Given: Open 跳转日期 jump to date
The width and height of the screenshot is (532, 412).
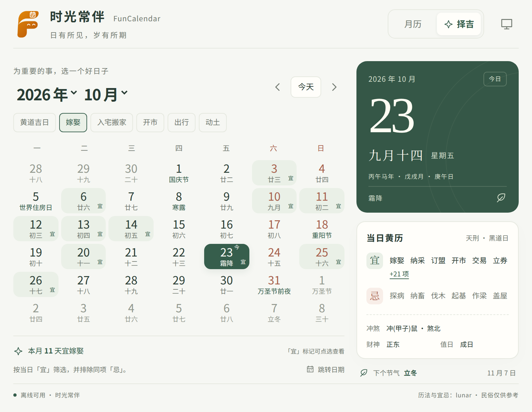Looking at the screenshot, I should [x=326, y=369].
